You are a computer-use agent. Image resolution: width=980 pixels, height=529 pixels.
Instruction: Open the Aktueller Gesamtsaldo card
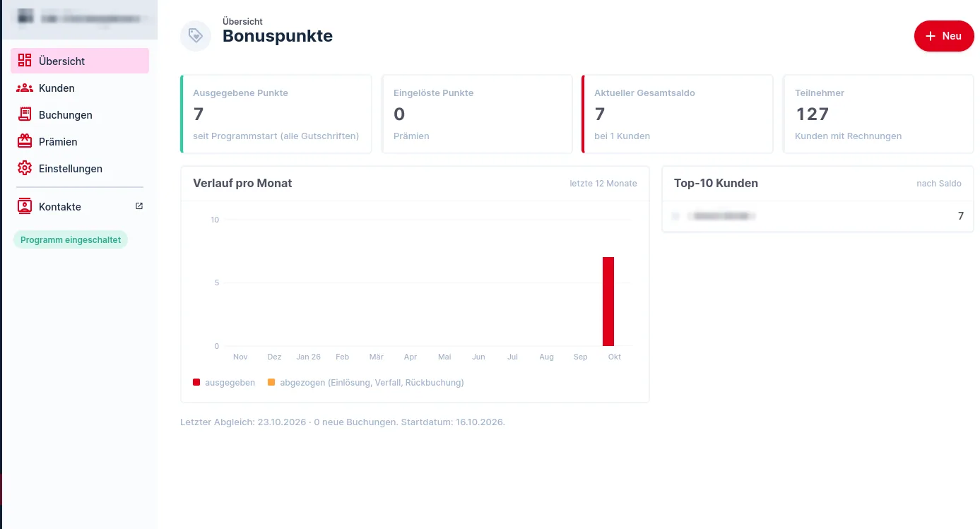677,114
